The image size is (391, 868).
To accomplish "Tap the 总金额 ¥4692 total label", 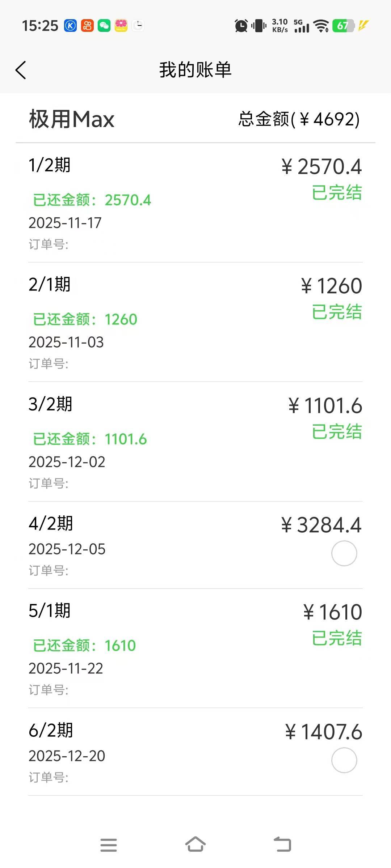I will click(299, 119).
